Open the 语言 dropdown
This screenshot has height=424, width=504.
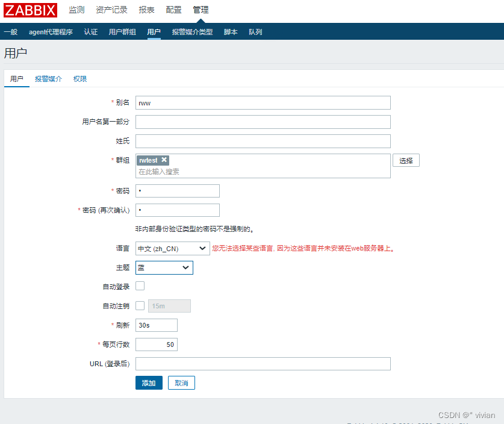pyautogui.click(x=173, y=249)
